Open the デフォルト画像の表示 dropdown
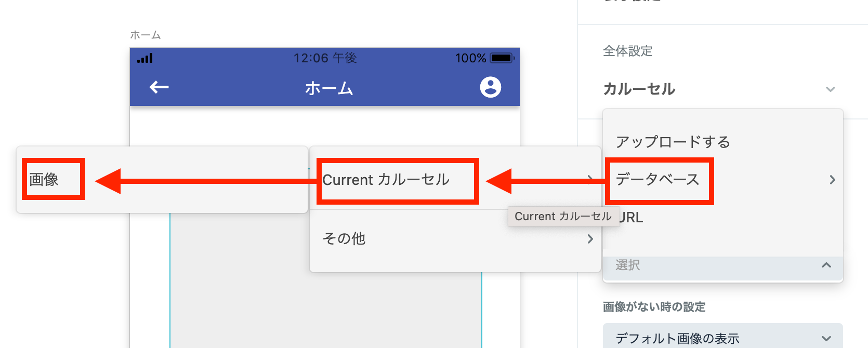This screenshot has width=868, height=348. [722, 338]
